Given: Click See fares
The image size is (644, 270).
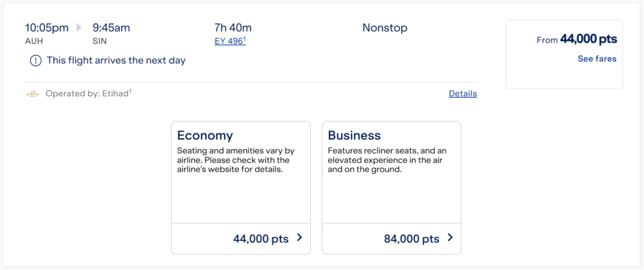Looking at the screenshot, I should point(597,59).
